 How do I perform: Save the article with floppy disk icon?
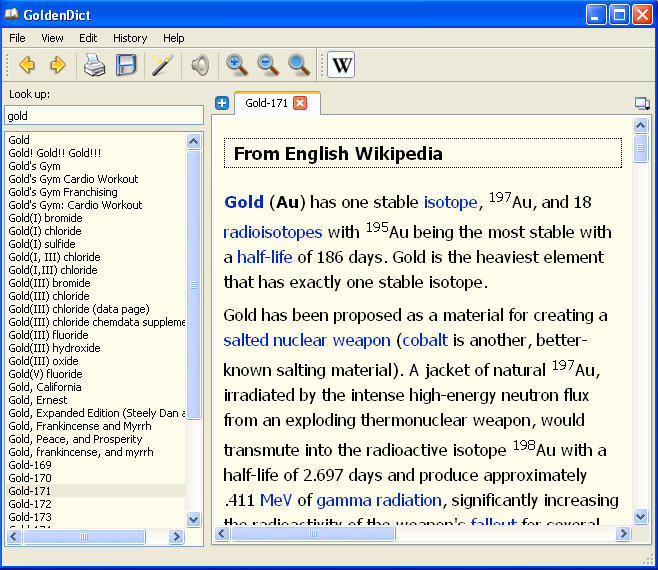pos(126,65)
